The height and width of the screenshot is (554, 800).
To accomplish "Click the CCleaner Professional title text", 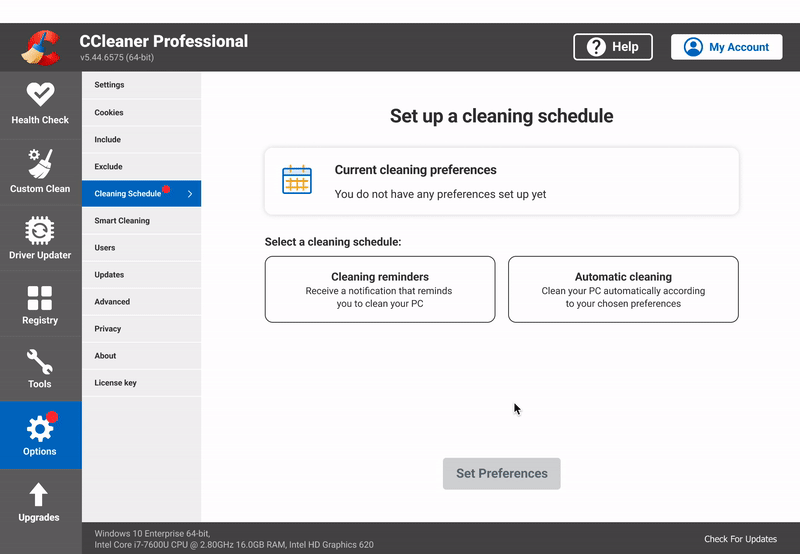I will tap(164, 41).
